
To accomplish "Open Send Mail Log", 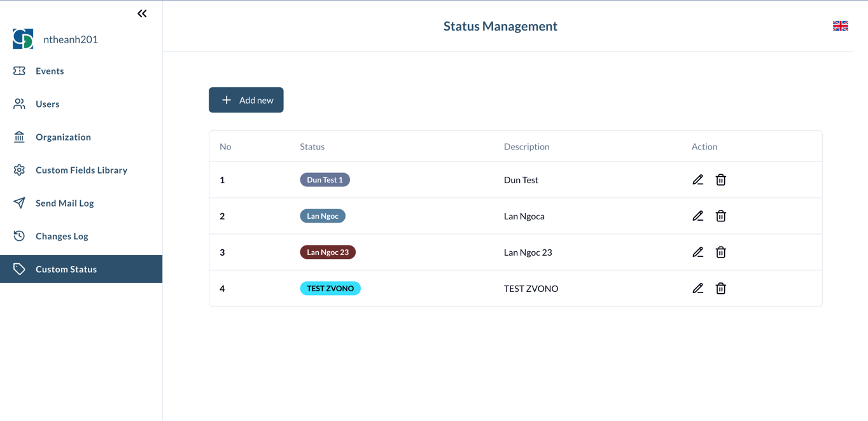I will point(64,204).
